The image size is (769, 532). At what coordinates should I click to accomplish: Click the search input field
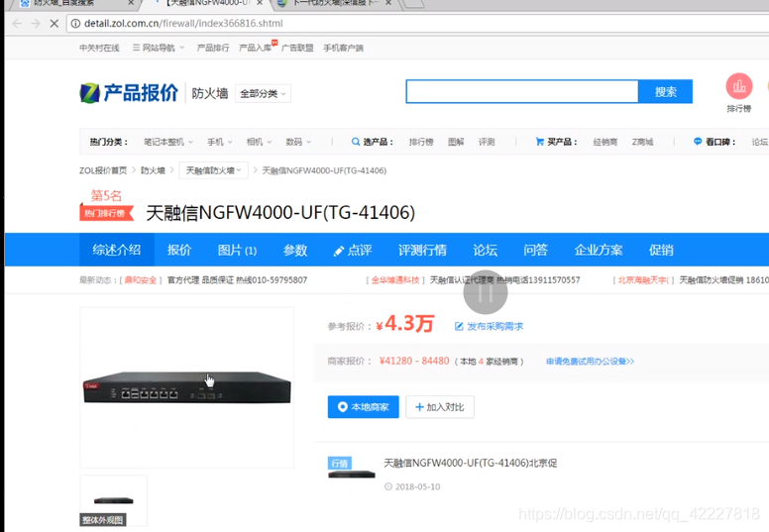(x=522, y=92)
